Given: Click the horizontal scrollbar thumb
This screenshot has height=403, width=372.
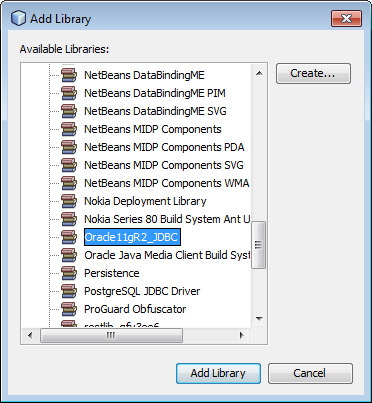Looking at the screenshot, I should pyautogui.click(x=111, y=335).
